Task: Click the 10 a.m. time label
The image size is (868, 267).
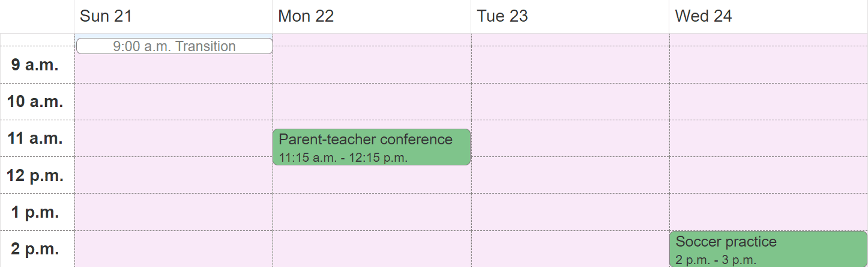Action: tap(35, 102)
